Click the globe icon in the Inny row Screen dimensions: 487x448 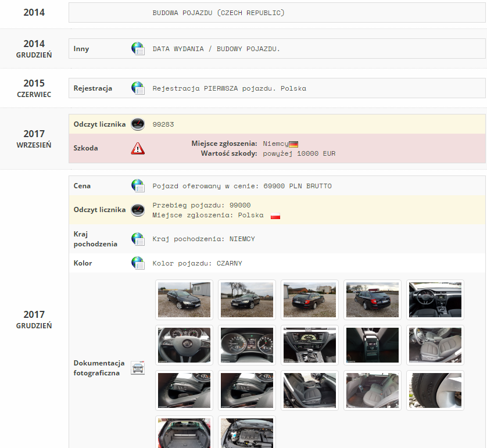[x=138, y=49]
